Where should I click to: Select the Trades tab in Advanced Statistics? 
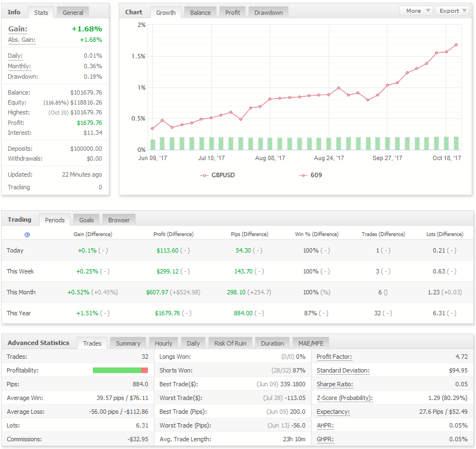pos(92,343)
